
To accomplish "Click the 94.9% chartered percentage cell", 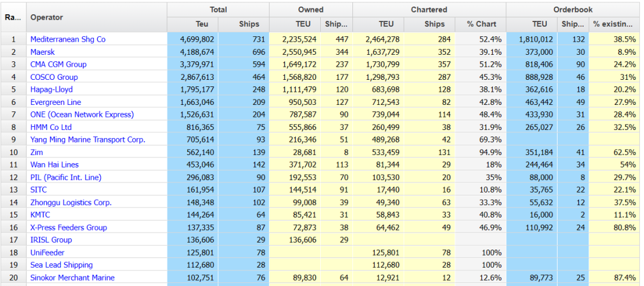I will 481,152.
